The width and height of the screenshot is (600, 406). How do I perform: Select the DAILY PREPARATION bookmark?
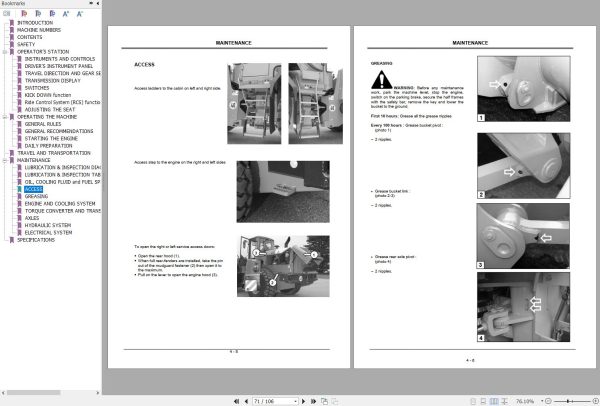[48, 146]
